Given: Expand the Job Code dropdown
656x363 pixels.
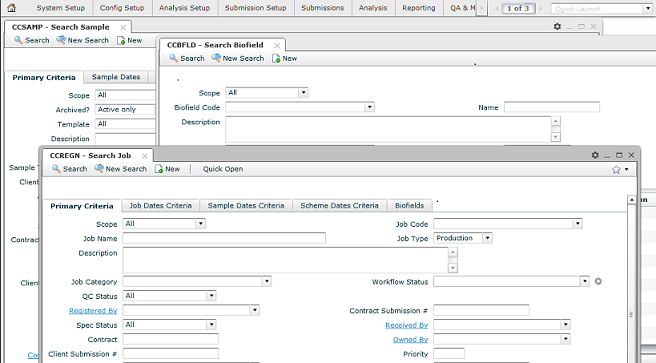Looking at the screenshot, I should pos(578,224).
